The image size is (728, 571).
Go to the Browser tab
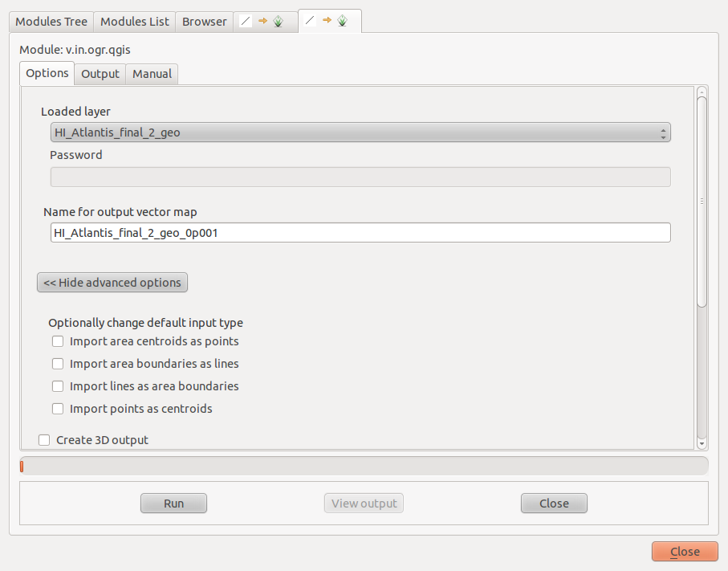click(204, 22)
